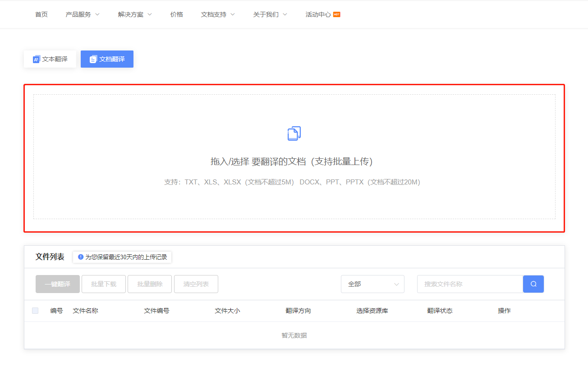Click the 批量下载 button

(104, 284)
